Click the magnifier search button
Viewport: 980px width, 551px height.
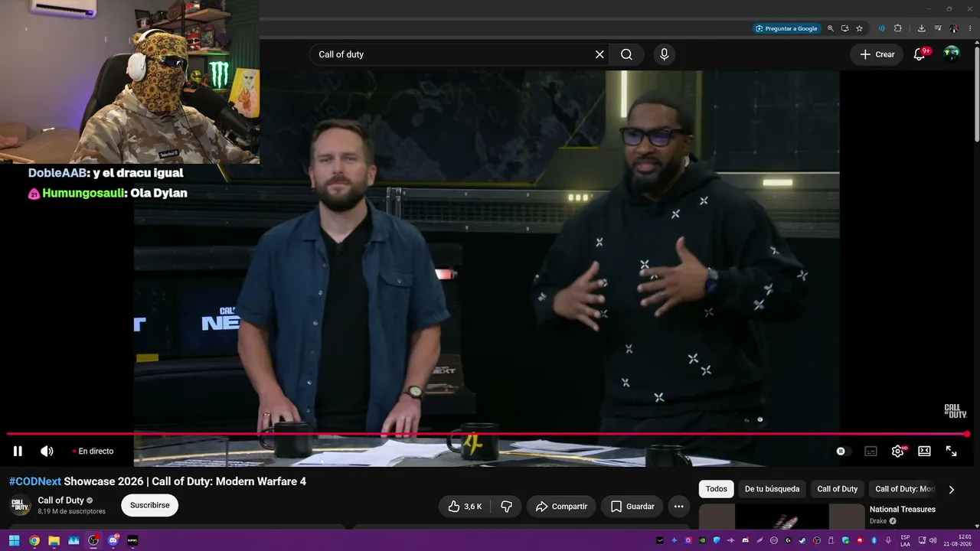coord(626,54)
